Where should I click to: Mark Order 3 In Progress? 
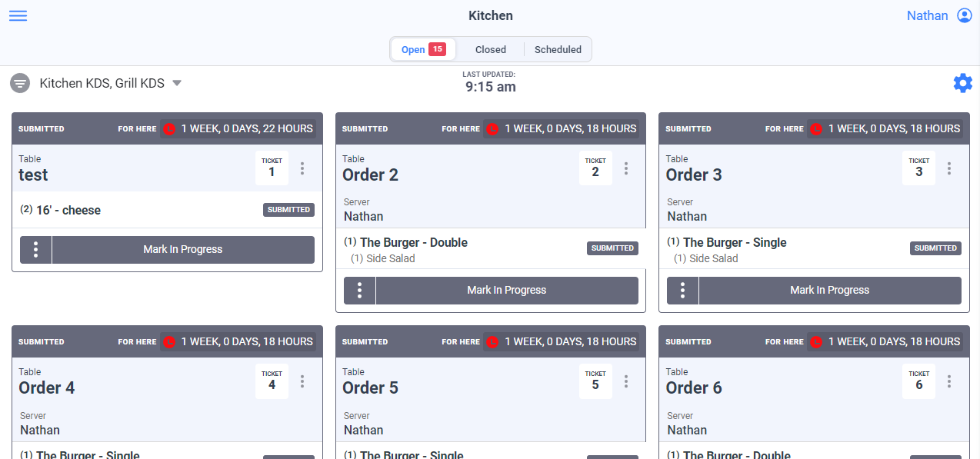(830, 291)
